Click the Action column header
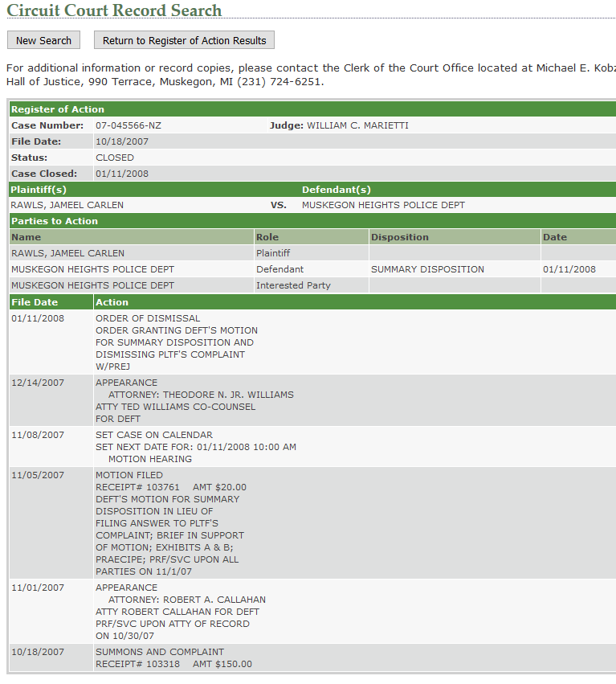616x684 pixels. click(355, 302)
